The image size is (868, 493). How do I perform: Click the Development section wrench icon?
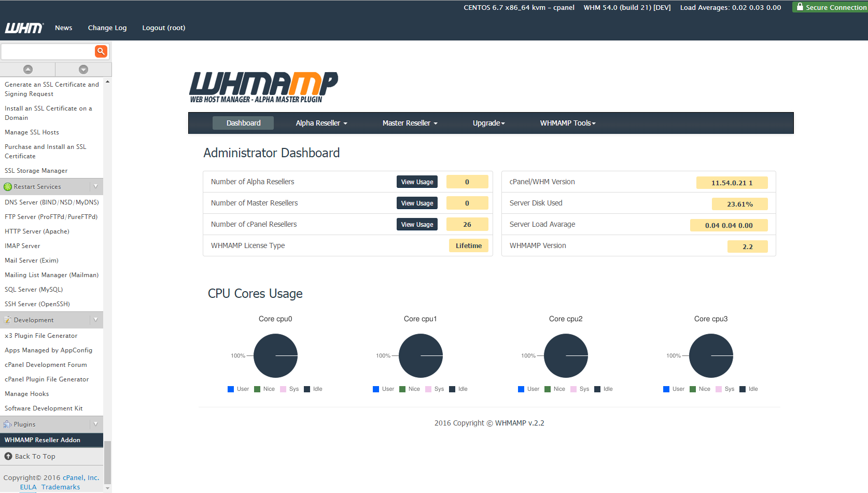click(x=8, y=320)
